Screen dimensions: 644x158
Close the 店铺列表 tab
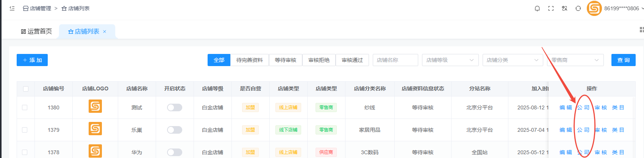pos(105,32)
